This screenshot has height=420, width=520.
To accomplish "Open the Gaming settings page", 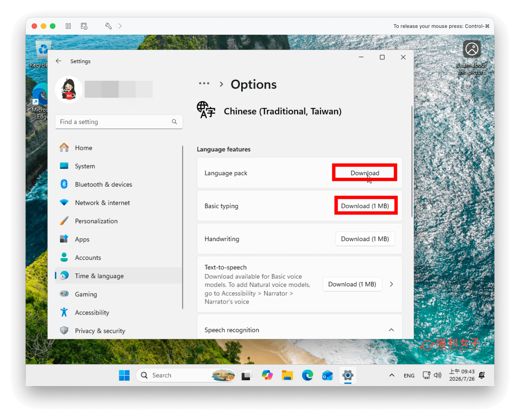I will [x=119, y=294].
